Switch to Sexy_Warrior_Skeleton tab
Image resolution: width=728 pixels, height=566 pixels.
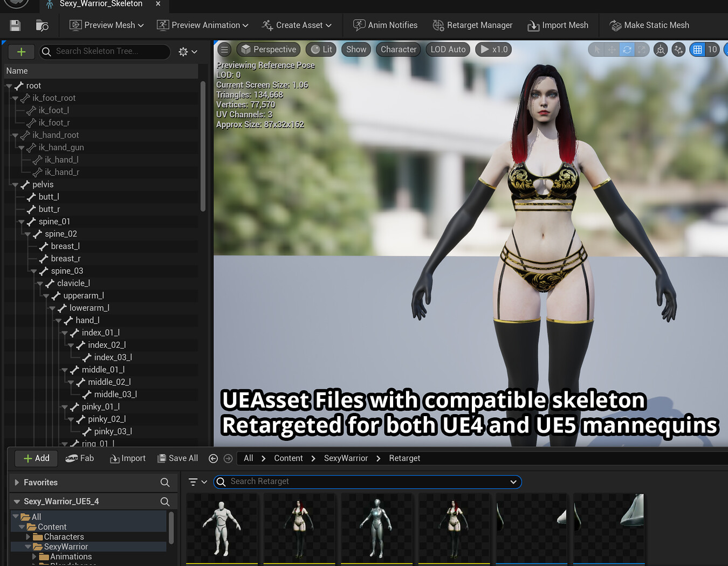101,4
